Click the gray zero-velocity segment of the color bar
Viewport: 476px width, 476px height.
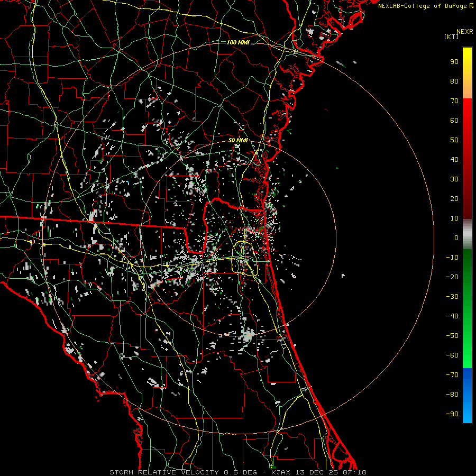pyautogui.click(x=467, y=234)
